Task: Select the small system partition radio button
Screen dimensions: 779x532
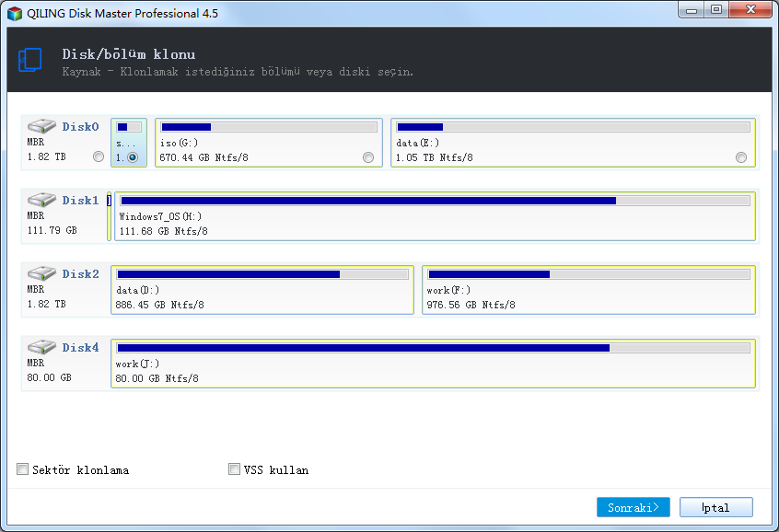Action: [133, 157]
